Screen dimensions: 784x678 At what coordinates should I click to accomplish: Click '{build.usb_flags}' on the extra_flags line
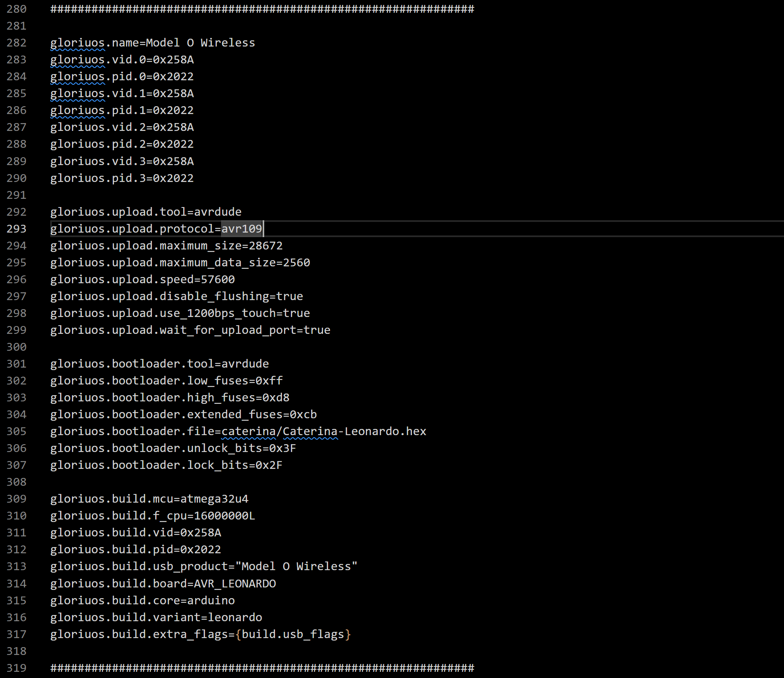click(x=293, y=634)
